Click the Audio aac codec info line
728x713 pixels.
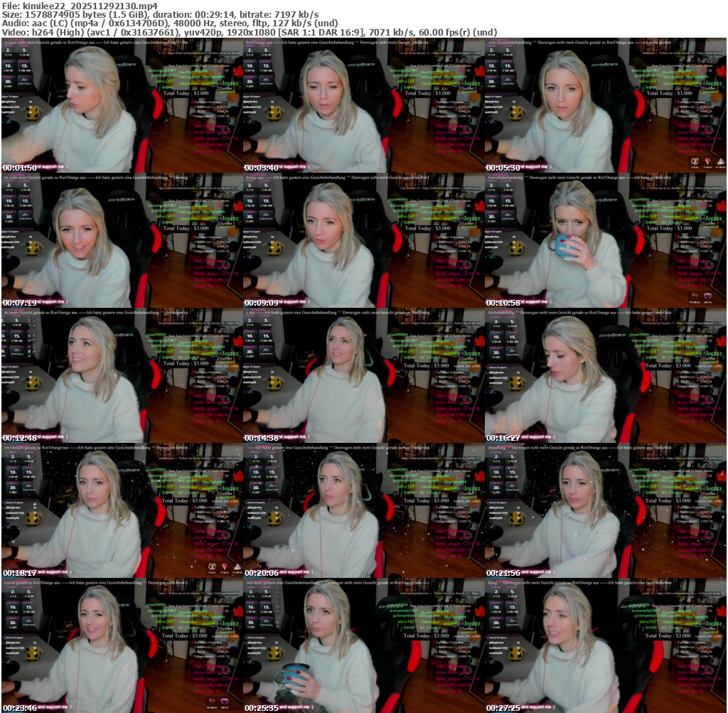pyautogui.click(x=170, y=23)
